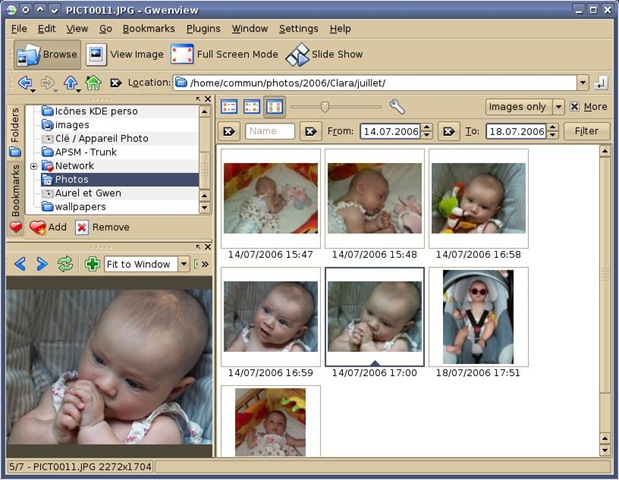Click the wrench icon beside thumbnail slider

click(x=397, y=107)
